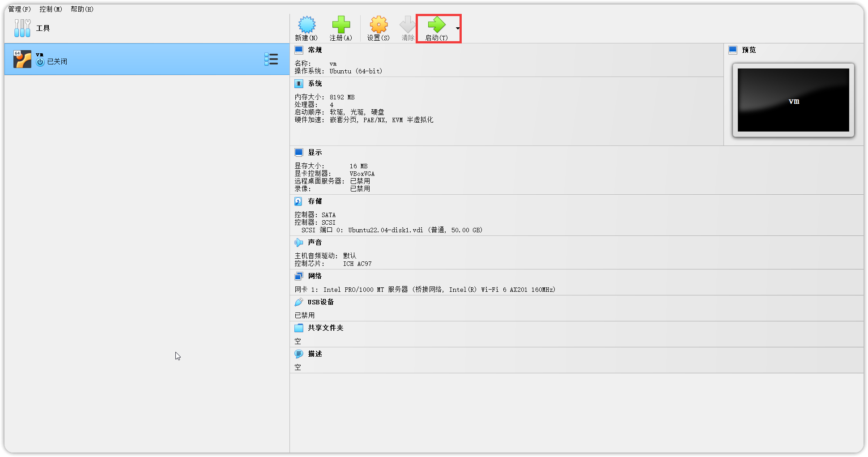Screen dimensions: 868x457
Task: Click the New (新建) virtual machine icon
Action: point(306,25)
